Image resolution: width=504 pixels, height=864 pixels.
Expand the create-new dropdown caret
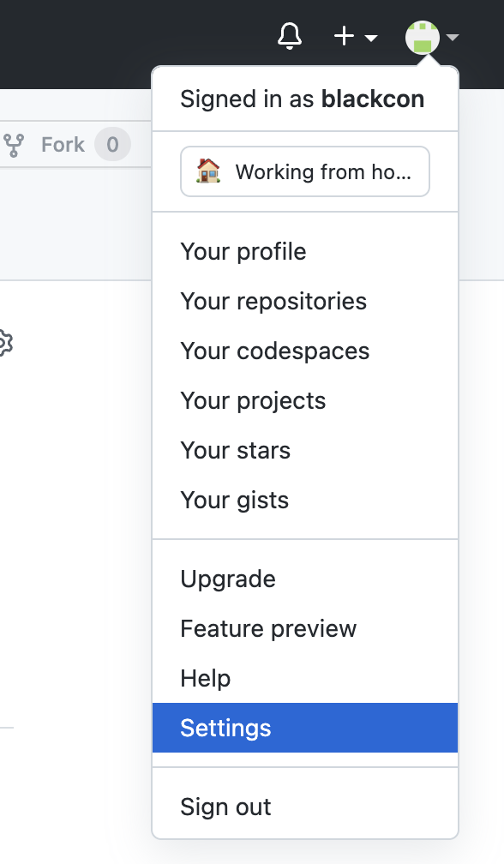tap(370, 38)
